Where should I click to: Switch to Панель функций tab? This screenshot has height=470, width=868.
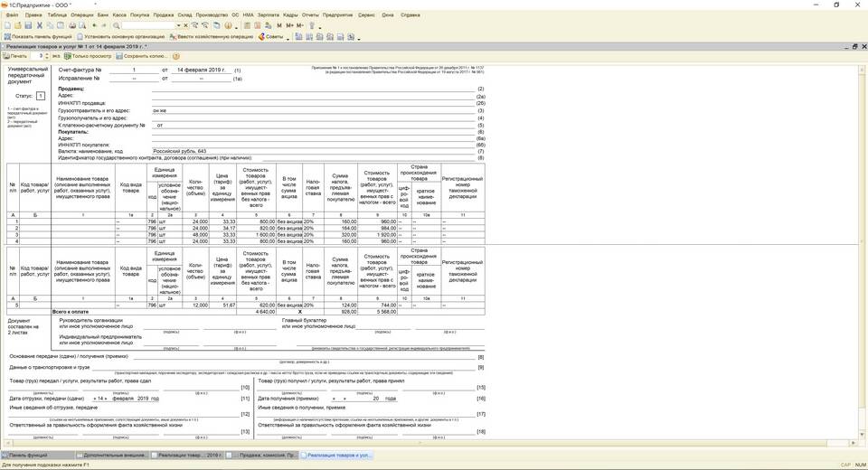pos(27,456)
